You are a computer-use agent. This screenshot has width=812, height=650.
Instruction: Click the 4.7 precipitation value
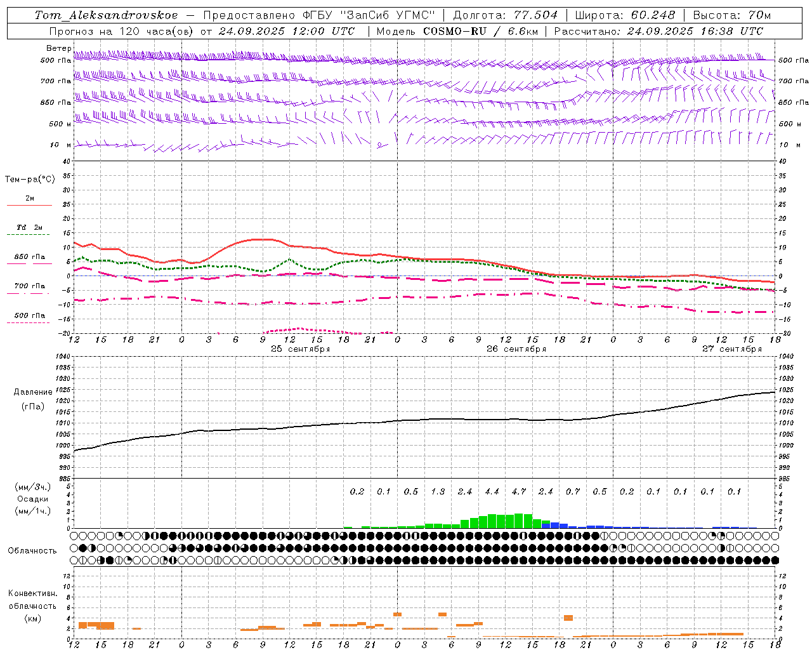[519, 492]
